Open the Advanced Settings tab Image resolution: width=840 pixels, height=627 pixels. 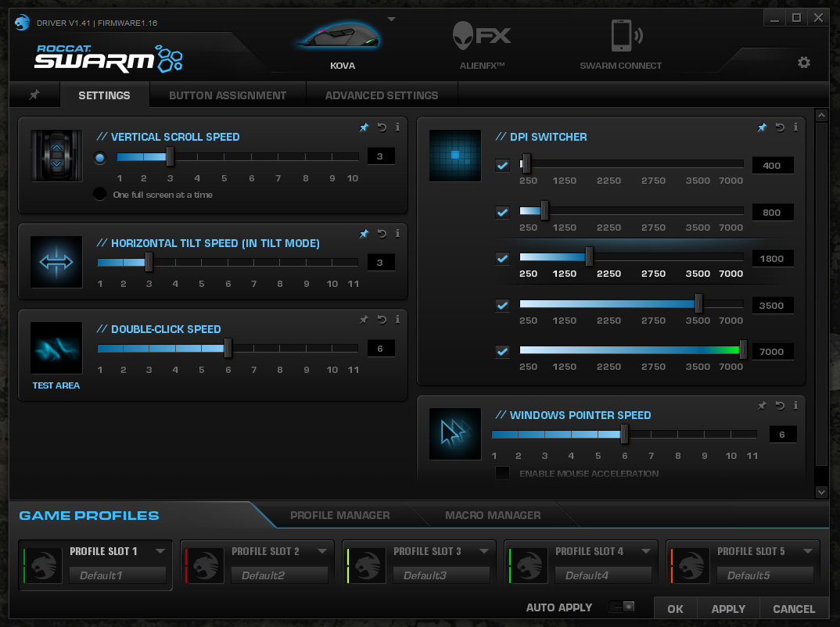click(x=382, y=95)
